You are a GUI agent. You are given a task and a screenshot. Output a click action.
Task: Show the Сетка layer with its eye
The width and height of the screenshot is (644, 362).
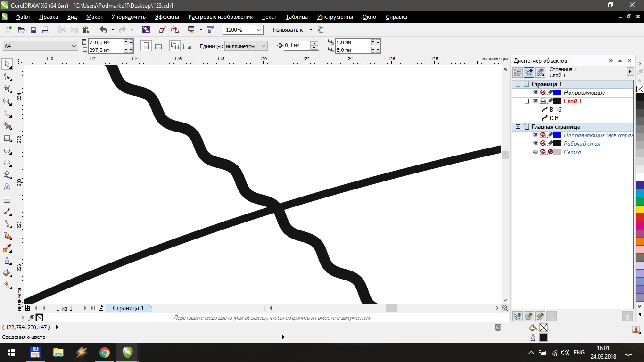coord(535,152)
